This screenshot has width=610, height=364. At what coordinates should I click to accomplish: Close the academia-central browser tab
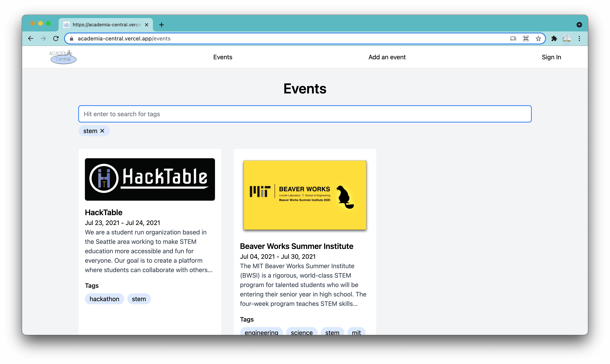point(147,25)
